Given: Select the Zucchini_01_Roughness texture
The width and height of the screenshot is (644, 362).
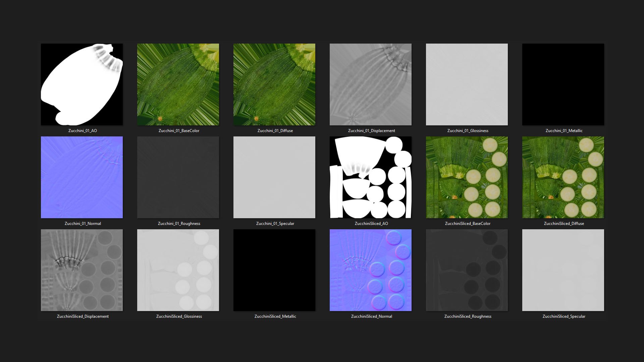Looking at the screenshot, I should coord(178,177).
